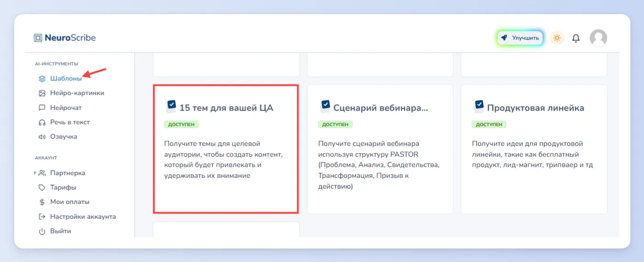Open the 15 тем для вашей ЦА template title
This screenshot has width=644, height=262.
pyautogui.click(x=226, y=108)
